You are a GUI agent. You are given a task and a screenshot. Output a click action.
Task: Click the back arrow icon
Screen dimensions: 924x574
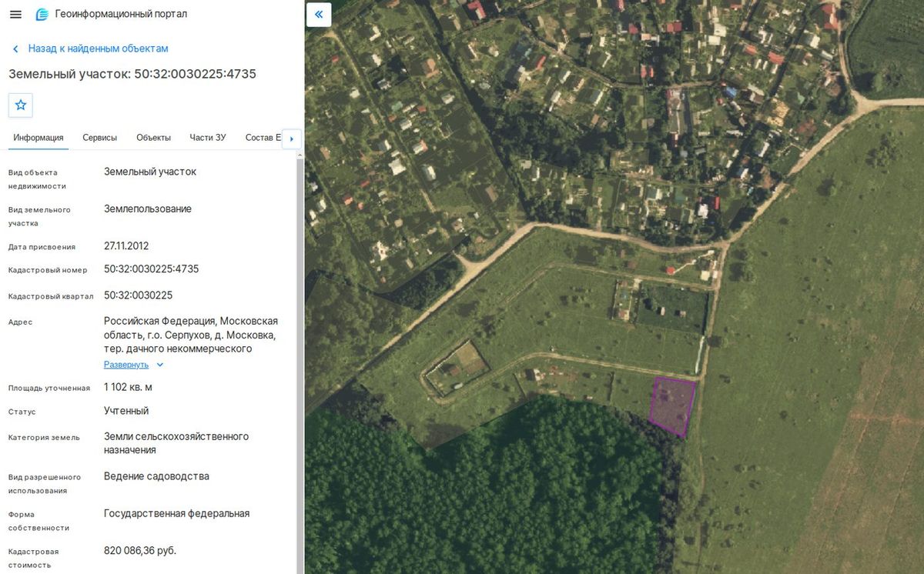pyautogui.click(x=15, y=48)
